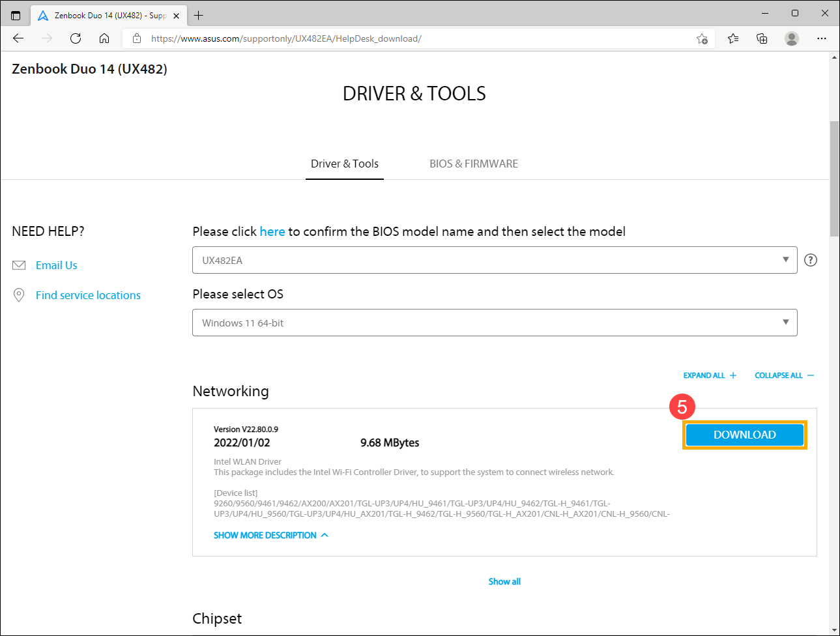840x636 pixels.
Task: Minimize the browser window
Action: [x=765, y=13]
